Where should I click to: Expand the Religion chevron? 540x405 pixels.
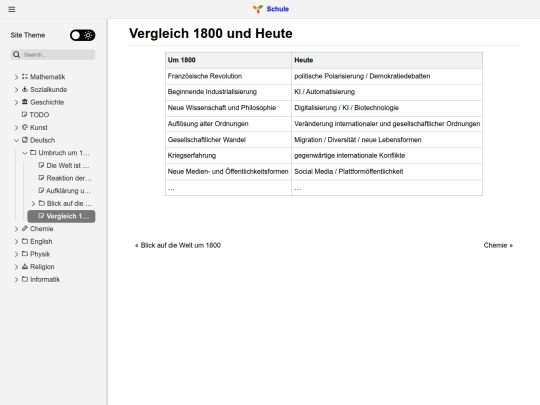(x=16, y=267)
